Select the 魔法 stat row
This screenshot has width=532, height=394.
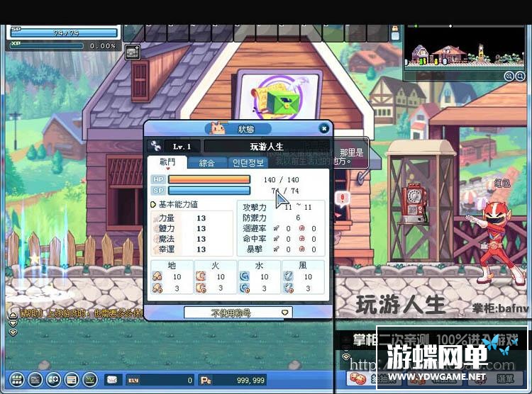pos(192,239)
